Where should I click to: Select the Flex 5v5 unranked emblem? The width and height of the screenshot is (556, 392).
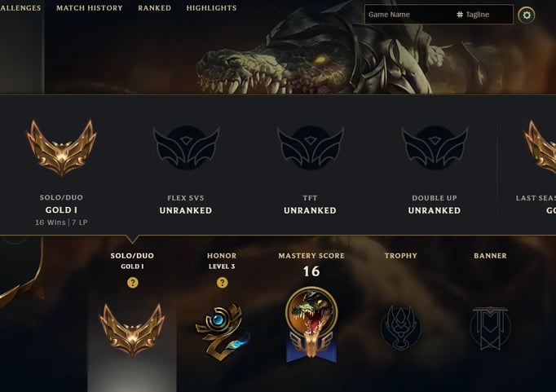click(186, 148)
